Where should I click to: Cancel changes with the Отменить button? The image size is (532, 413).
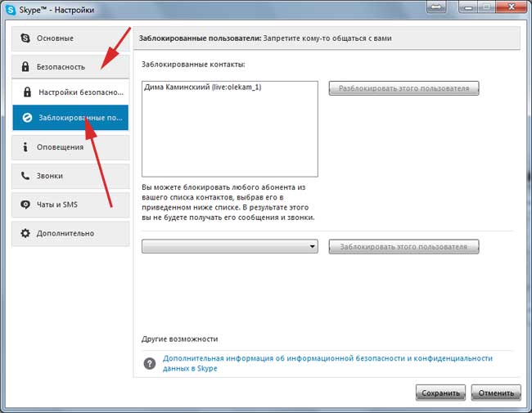[496, 393]
